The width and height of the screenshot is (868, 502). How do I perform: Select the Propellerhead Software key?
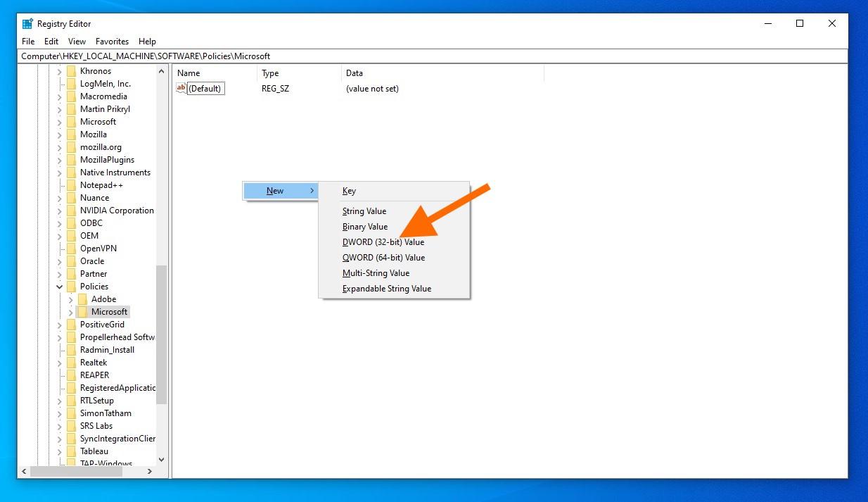(117, 337)
